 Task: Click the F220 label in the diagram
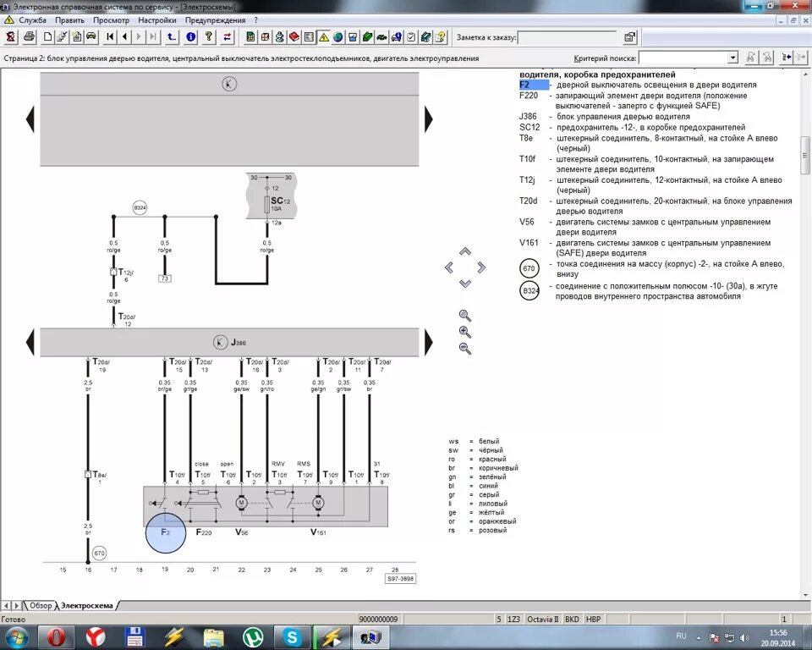click(x=204, y=532)
